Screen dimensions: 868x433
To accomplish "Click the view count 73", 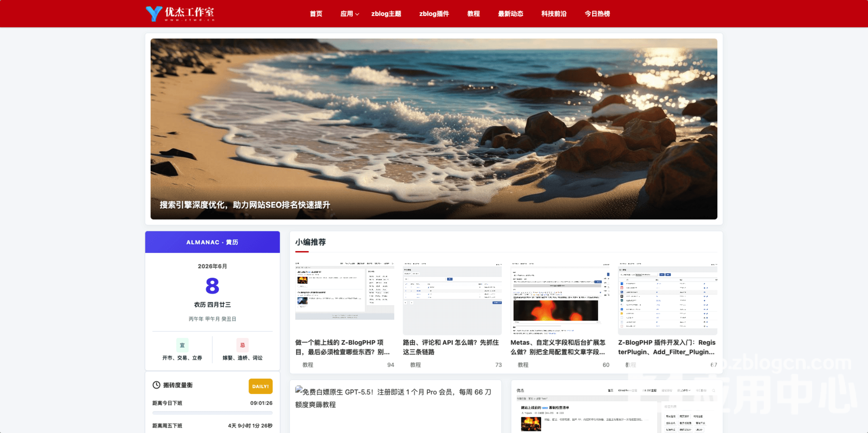I will tap(498, 365).
